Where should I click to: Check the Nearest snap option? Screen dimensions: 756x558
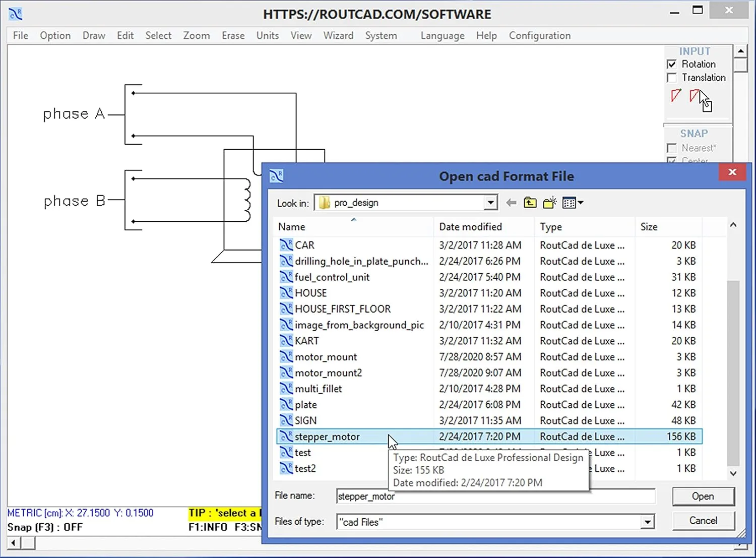coord(672,148)
